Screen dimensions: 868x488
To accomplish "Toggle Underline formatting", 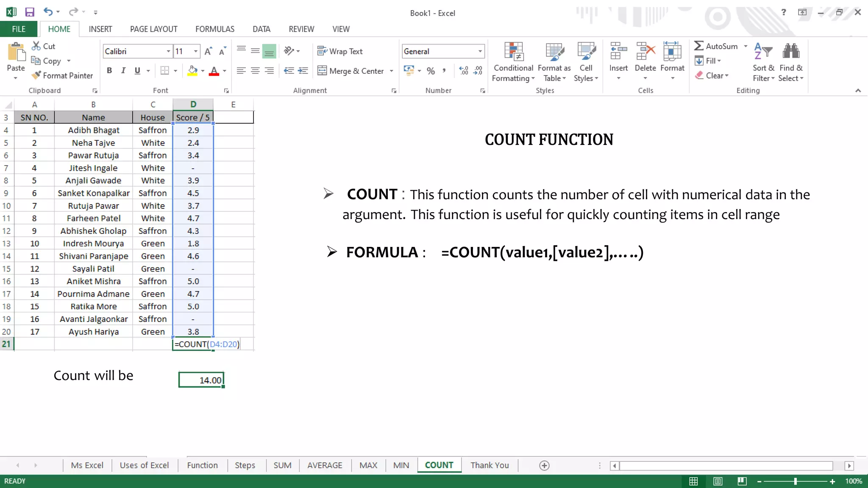I will [x=137, y=71].
